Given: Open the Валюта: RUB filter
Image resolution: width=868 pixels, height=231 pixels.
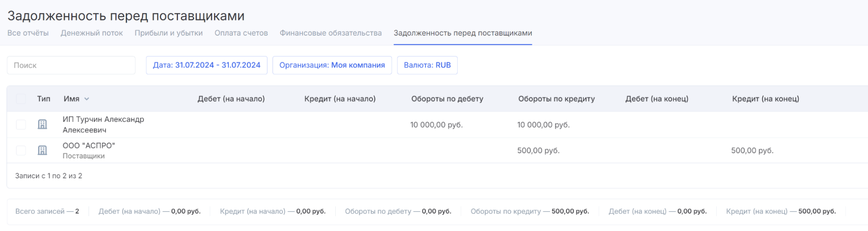Looking at the screenshot, I should click(427, 65).
